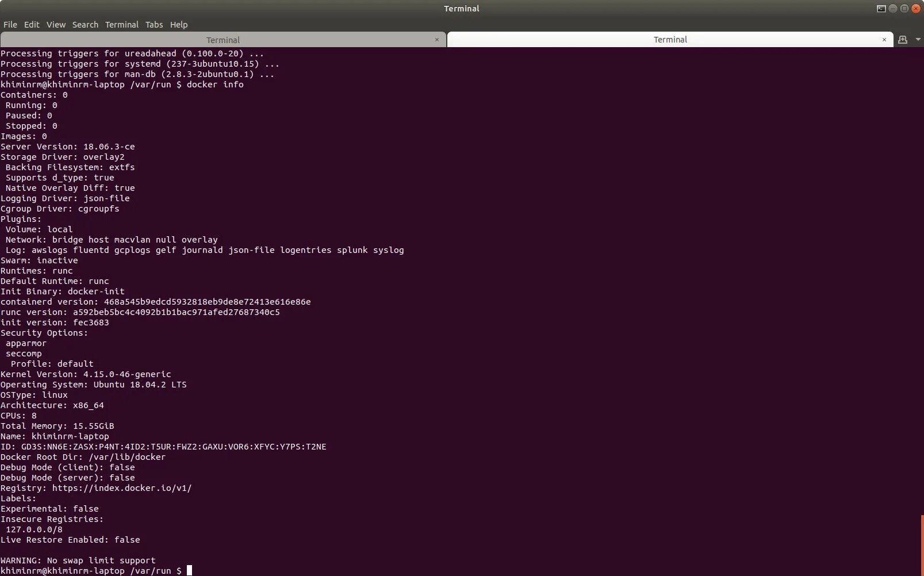Minimize the Terminal window
Image resolution: width=924 pixels, height=576 pixels.
893,9
